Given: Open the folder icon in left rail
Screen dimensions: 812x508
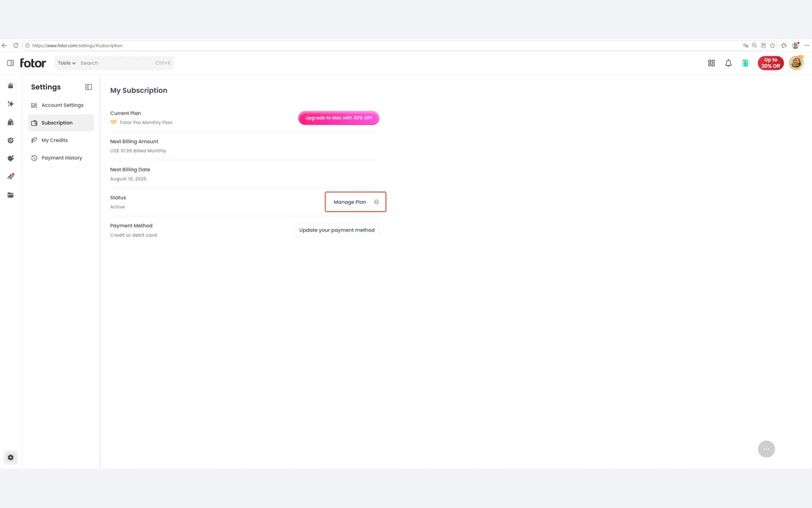Looking at the screenshot, I should pyautogui.click(x=10, y=195).
